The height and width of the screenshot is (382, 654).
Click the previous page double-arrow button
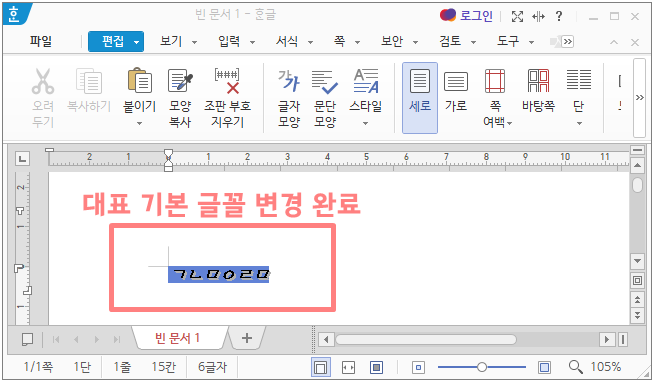(x=637, y=299)
